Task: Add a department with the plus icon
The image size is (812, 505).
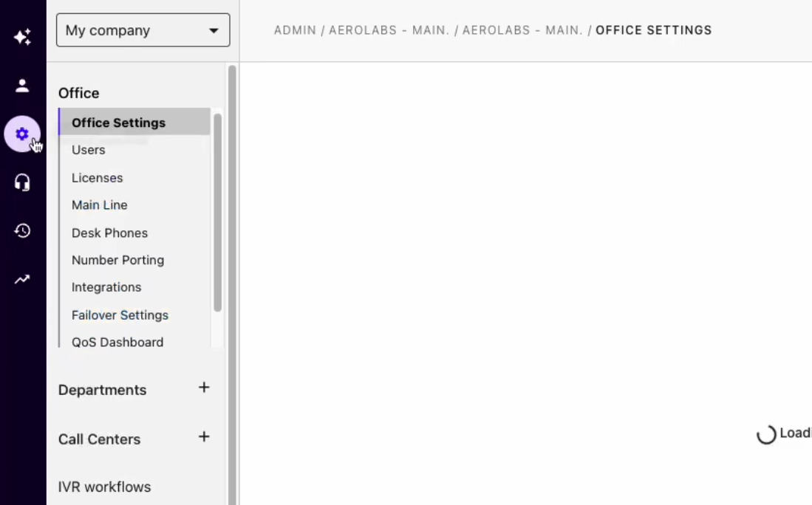Action: [204, 387]
